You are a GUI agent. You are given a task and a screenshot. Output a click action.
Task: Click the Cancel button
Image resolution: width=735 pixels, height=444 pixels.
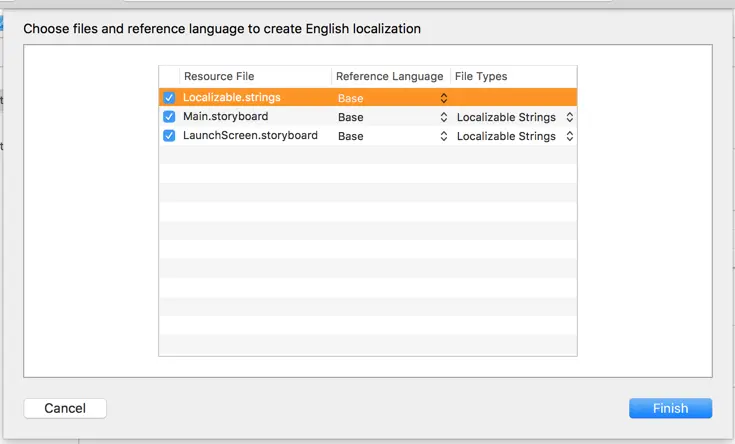point(65,408)
